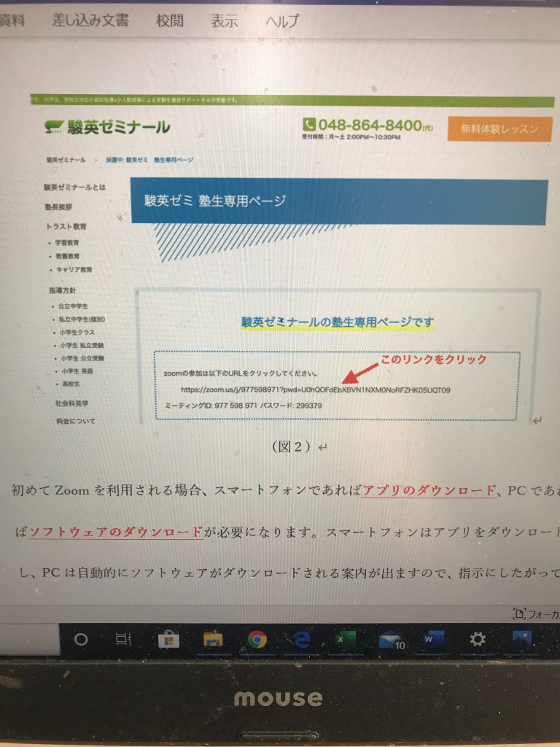The image size is (560, 747).
Task: Click the zoomの参加は以下のURL instruction line
Action: [x=241, y=373]
